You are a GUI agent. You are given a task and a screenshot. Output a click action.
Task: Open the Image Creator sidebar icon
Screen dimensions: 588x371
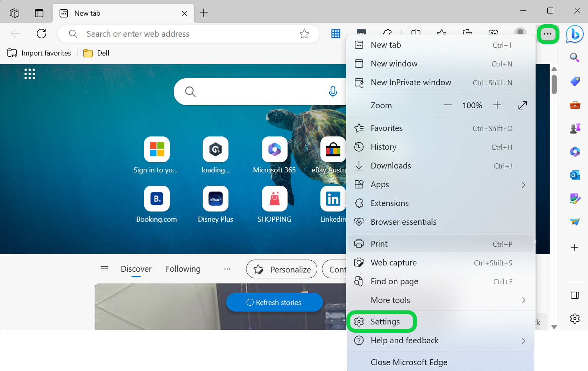(x=575, y=199)
